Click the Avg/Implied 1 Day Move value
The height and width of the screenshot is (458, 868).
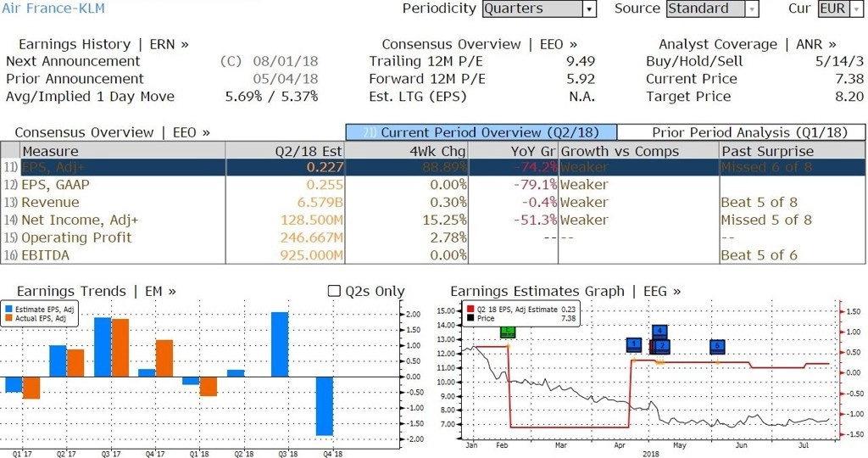pos(271,97)
